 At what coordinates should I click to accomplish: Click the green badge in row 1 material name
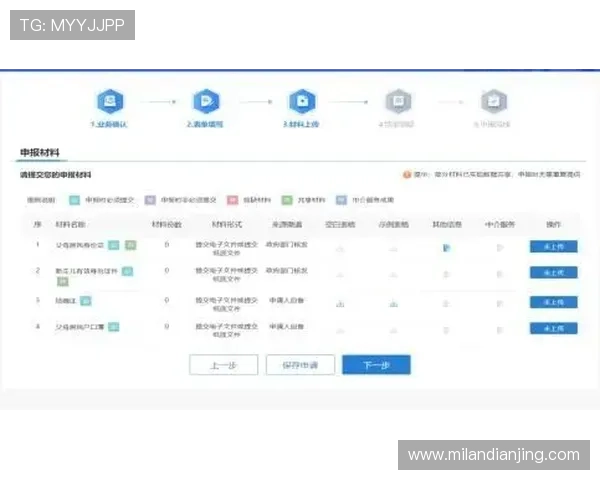click(130, 245)
